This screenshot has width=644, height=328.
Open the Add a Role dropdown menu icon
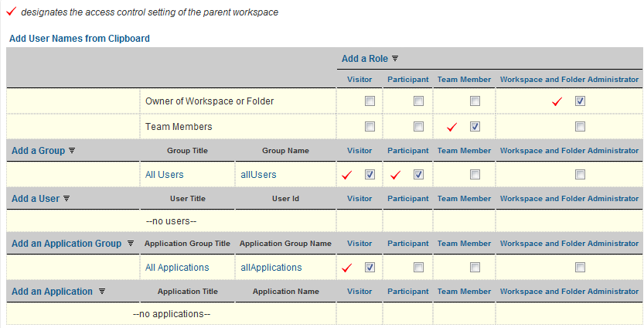click(x=395, y=59)
